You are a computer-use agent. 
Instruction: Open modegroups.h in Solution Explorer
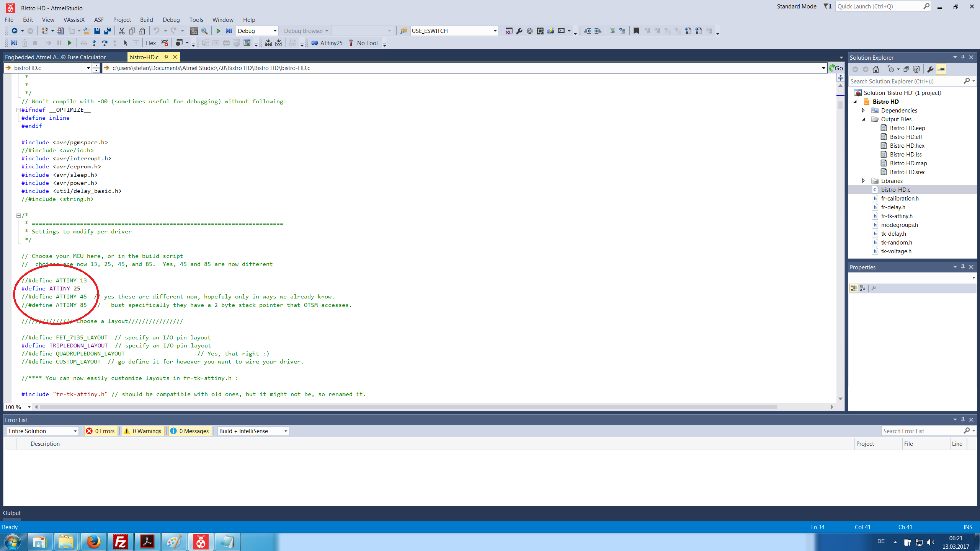click(x=899, y=225)
